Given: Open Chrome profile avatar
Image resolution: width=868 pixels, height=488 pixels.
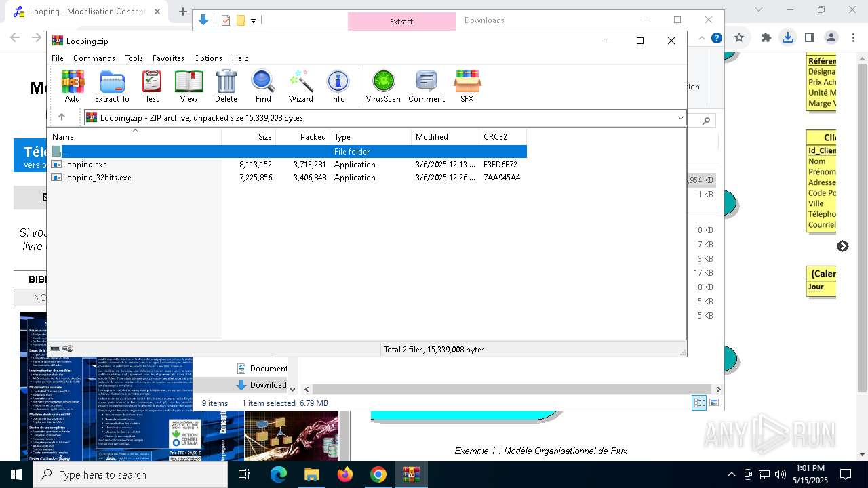Looking at the screenshot, I should click(831, 38).
